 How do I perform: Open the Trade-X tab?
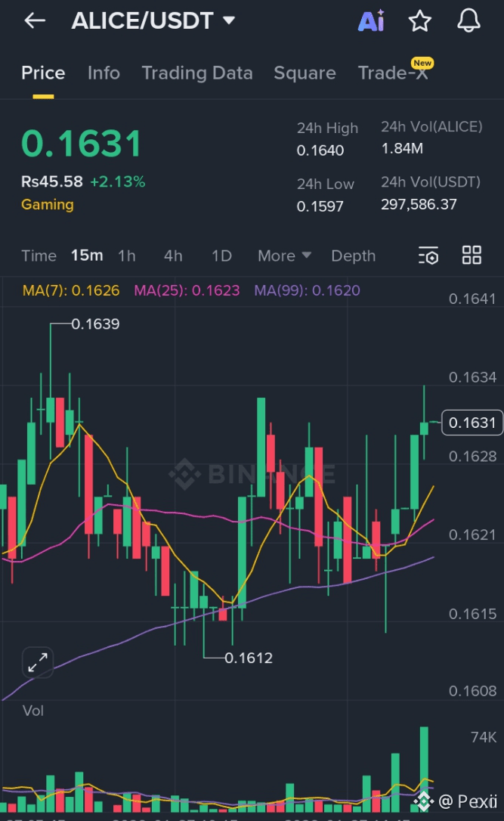393,73
